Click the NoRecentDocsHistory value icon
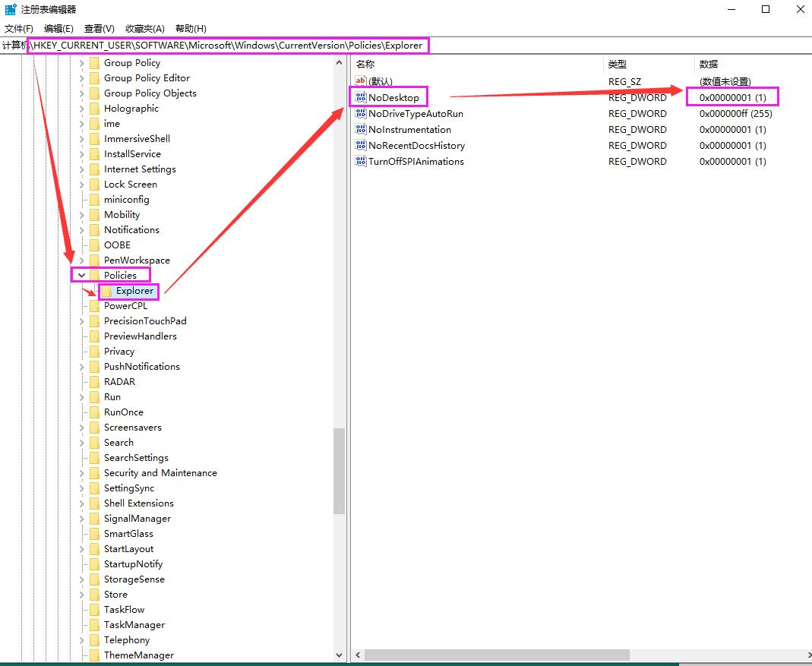The image size is (812, 666). pos(360,145)
